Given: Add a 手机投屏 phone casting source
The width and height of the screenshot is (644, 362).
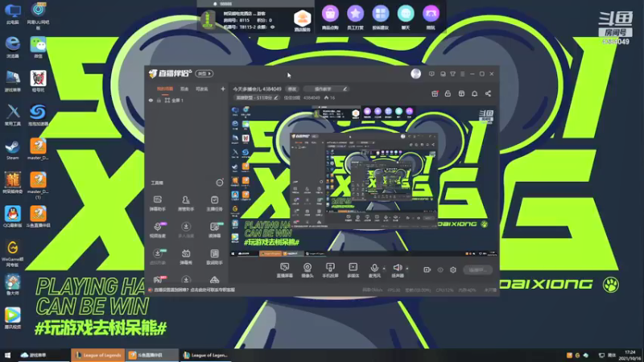Looking at the screenshot, I should pos(330,270).
